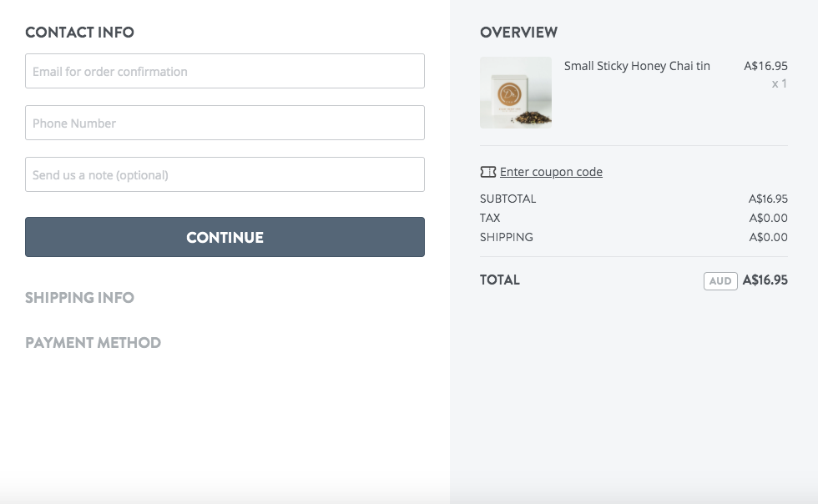Click the TAX label
This screenshot has width=818, height=504.
[488, 218]
